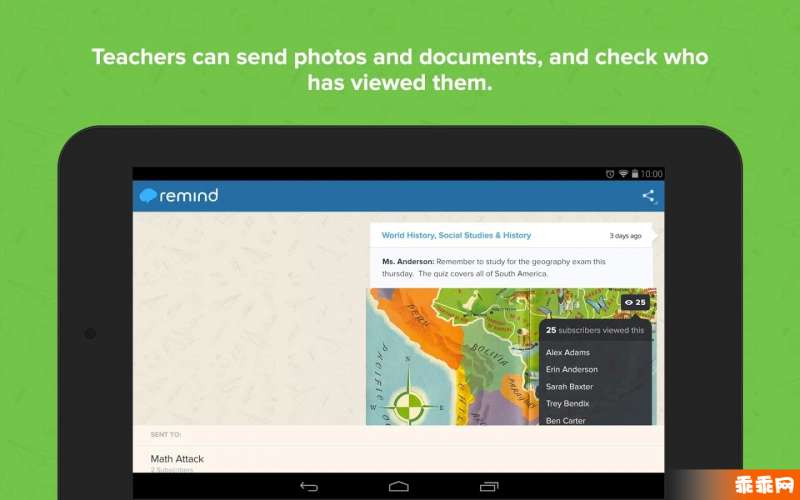The height and width of the screenshot is (500, 800).
Task: Tap the alarm icon in status bar
Action: (x=610, y=174)
